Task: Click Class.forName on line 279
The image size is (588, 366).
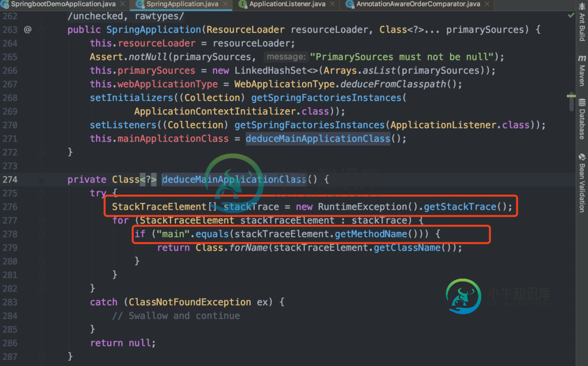Action: point(231,248)
